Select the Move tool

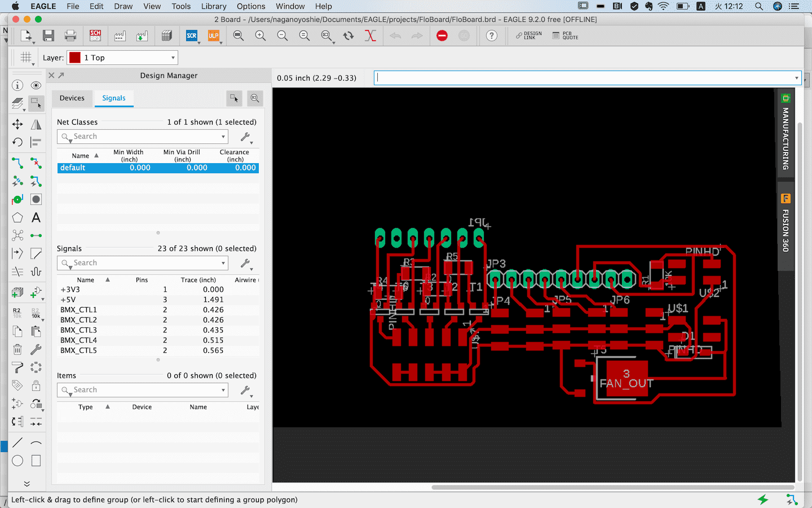[17, 124]
